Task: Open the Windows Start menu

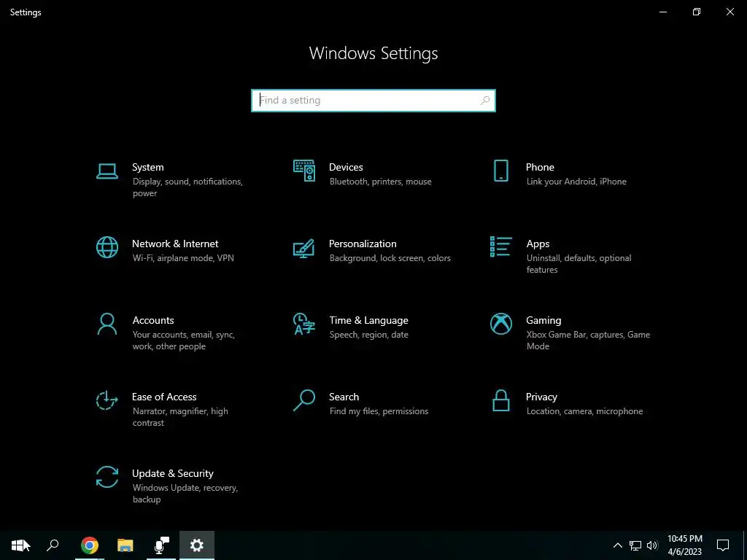Action: (x=20, y=545)
